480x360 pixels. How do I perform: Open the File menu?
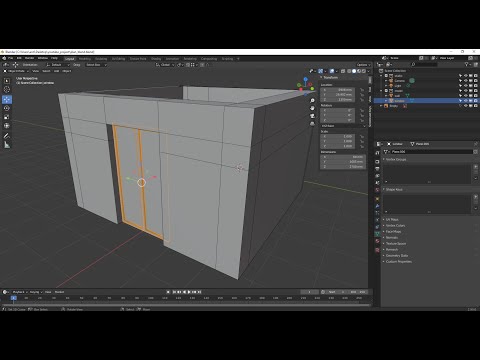(x=11, y=58)
